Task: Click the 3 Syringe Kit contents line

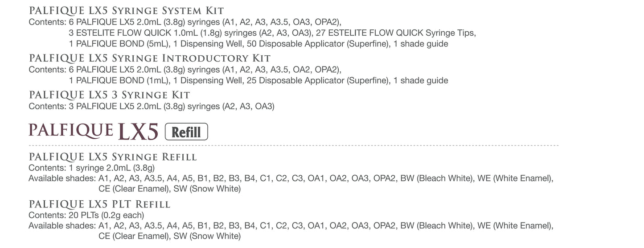Action: [152, 106]
